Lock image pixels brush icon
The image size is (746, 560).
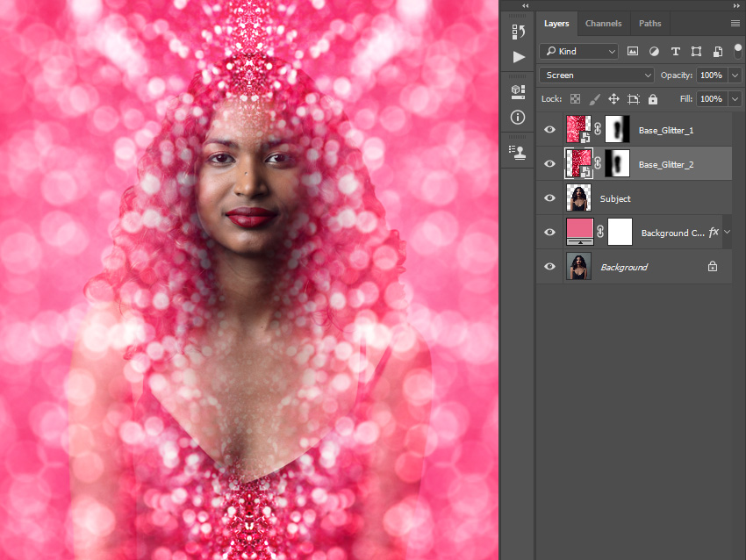pyautogui.click(x=594, y=99)
